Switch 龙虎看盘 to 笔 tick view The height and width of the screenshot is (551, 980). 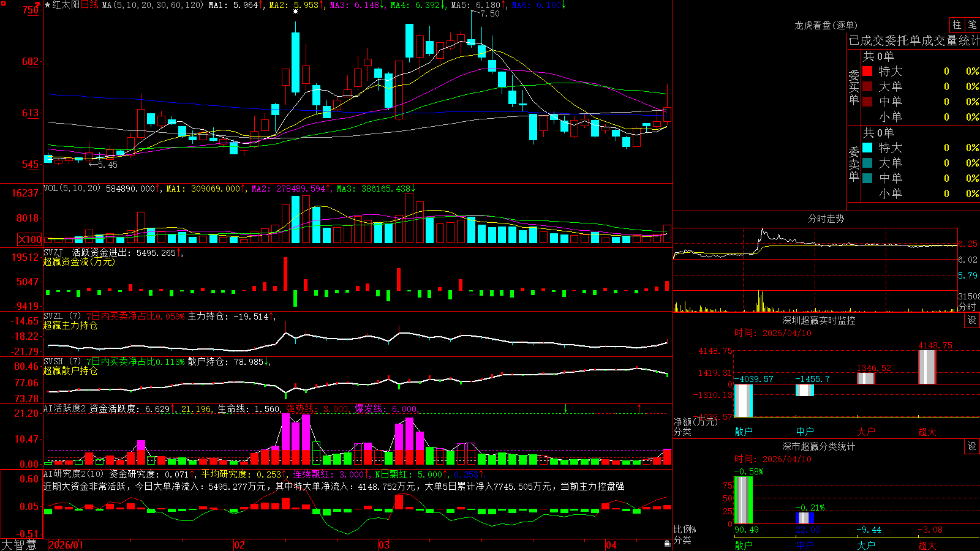(972, 25)
